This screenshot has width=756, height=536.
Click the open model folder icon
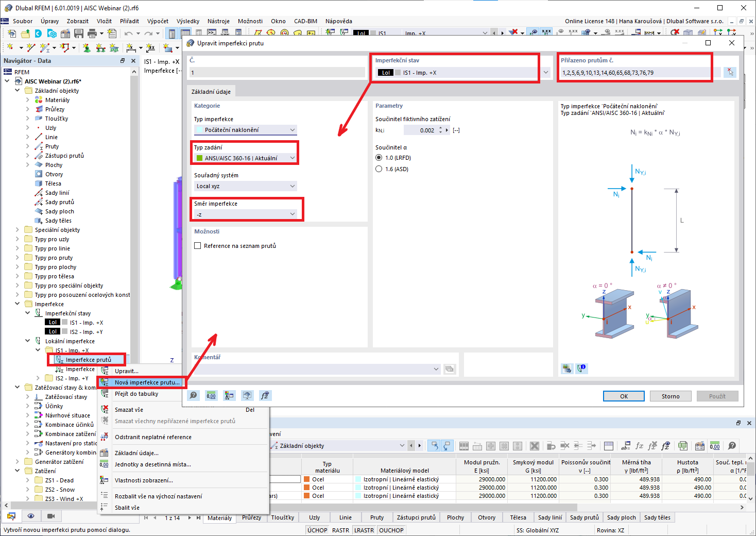point(25,33)
